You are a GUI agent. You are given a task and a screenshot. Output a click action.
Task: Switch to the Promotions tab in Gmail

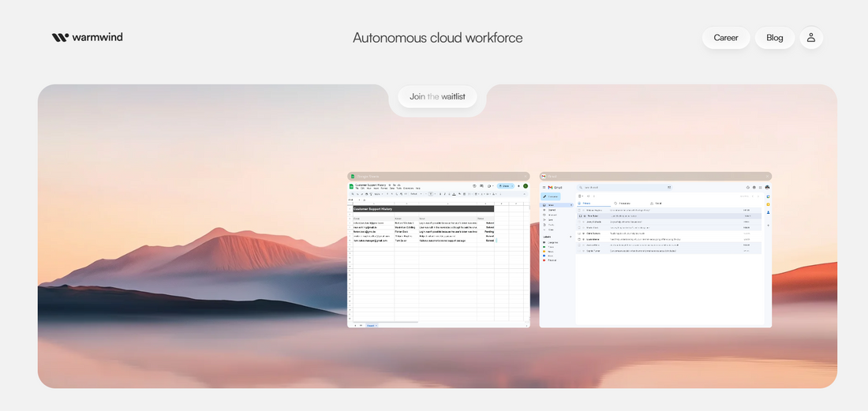point(623,204)
